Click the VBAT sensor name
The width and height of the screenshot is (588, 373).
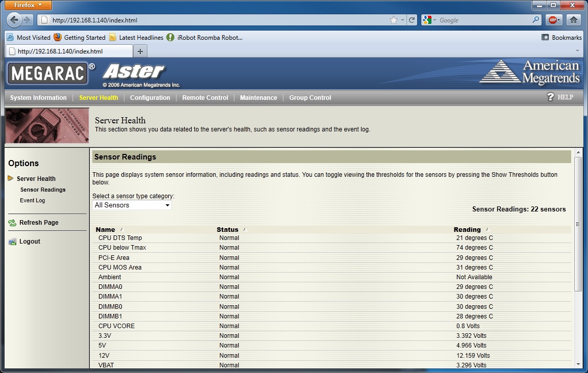[106, 365]
